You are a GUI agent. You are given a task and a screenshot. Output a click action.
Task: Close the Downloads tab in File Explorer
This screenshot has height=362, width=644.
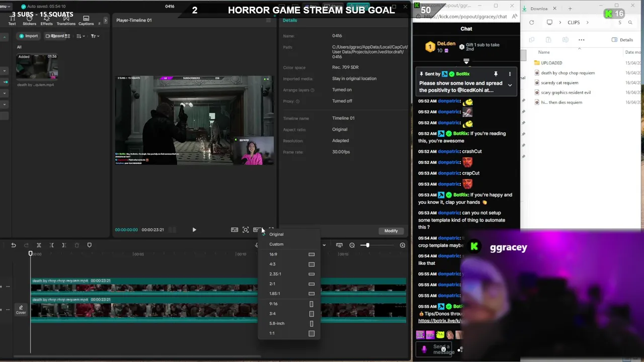coord(554,9)
